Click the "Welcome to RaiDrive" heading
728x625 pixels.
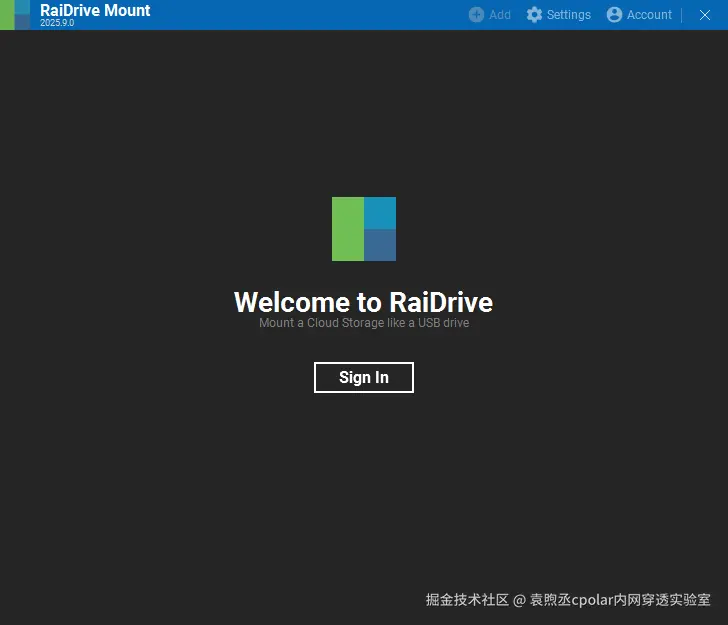pos(364,302)
